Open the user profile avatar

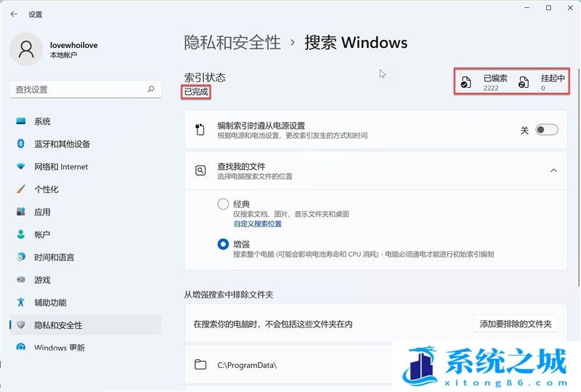click(x=26, y=49)
